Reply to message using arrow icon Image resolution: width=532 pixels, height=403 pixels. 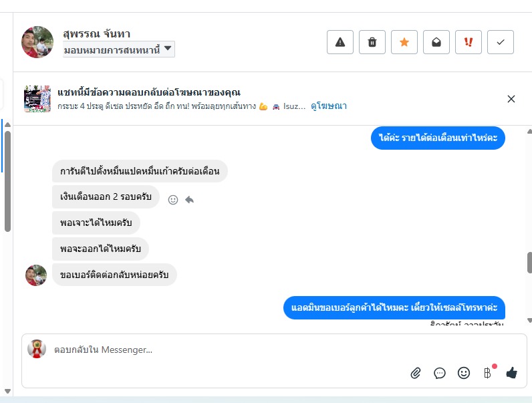tap(190, 199)
